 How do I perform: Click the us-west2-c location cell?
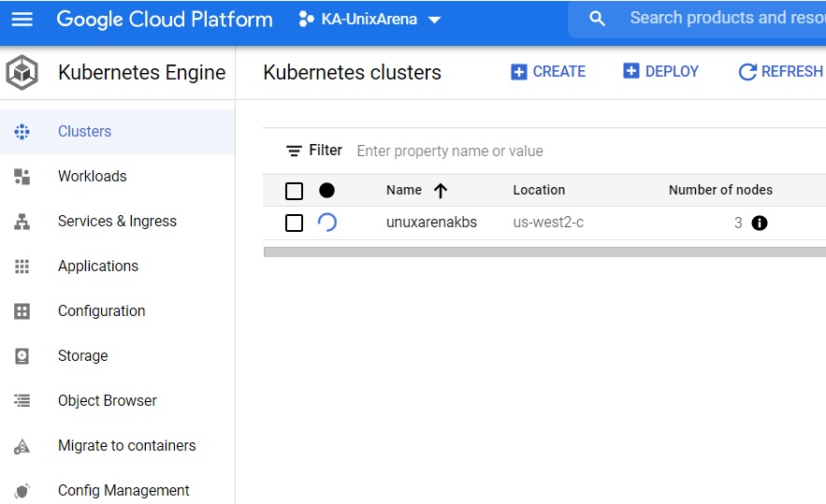[x=548, y=223]
